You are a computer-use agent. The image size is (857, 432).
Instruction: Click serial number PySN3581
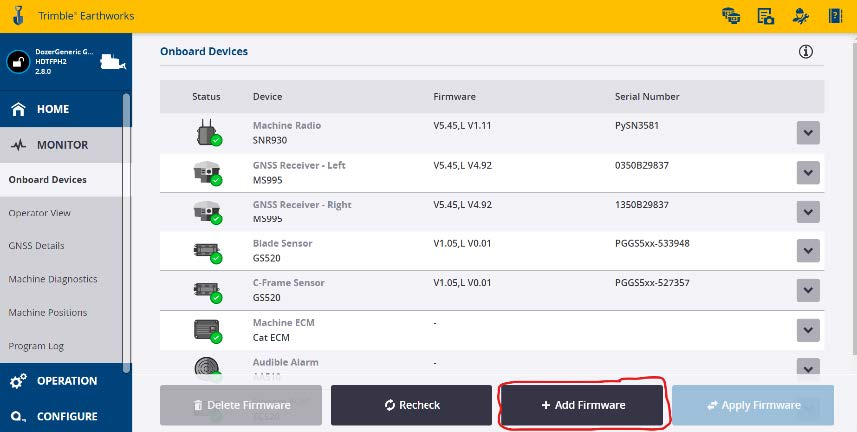click(637, 126)
